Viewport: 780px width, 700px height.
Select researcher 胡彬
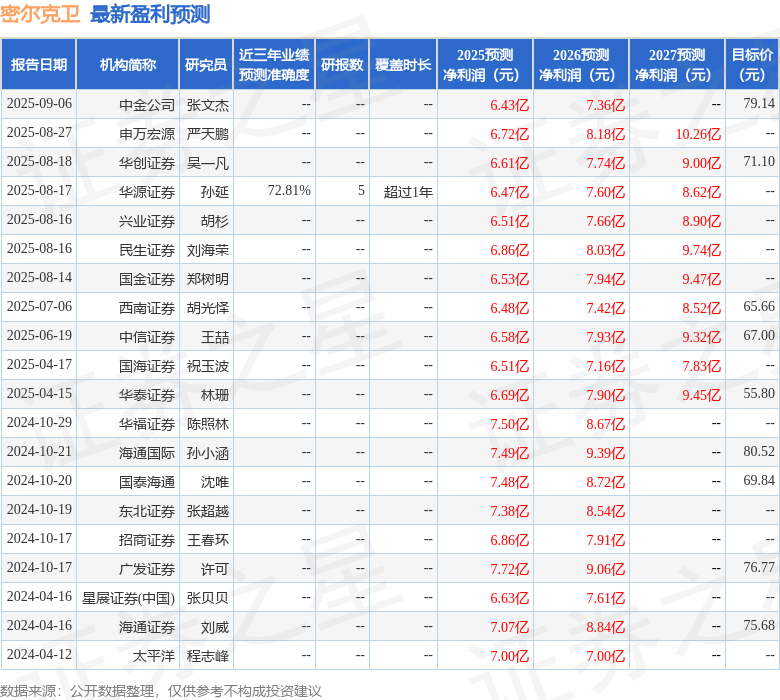pyautogui.click(x=215, y=221)
